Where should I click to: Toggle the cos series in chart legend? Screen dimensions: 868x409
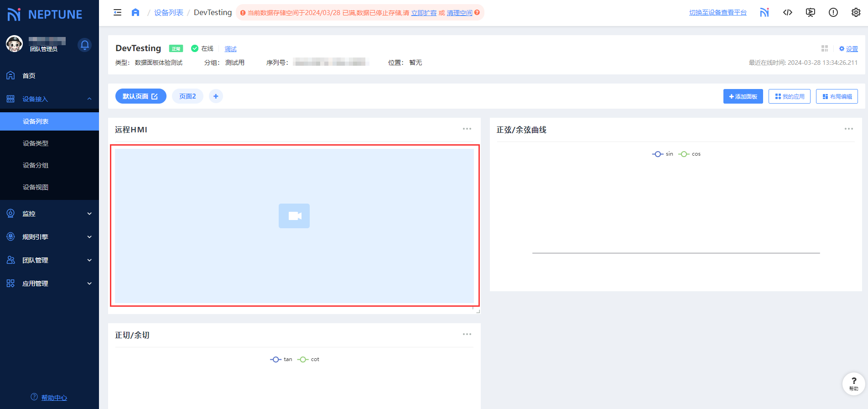point(690,154)
